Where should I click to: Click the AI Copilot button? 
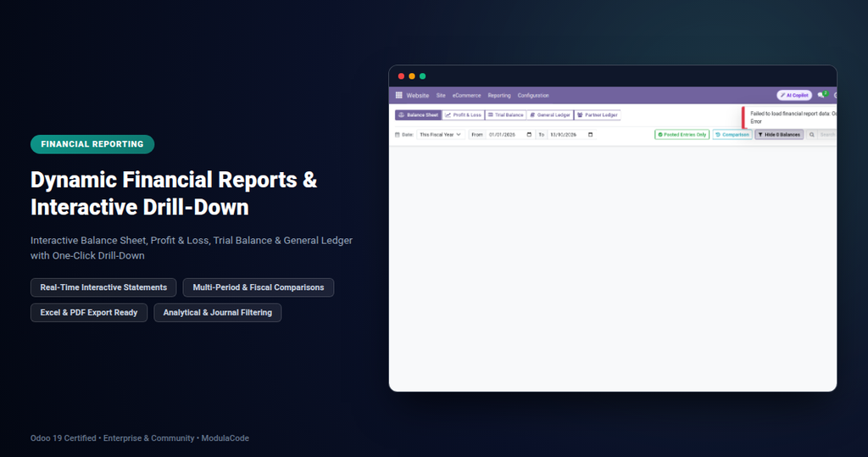(794, 95)
